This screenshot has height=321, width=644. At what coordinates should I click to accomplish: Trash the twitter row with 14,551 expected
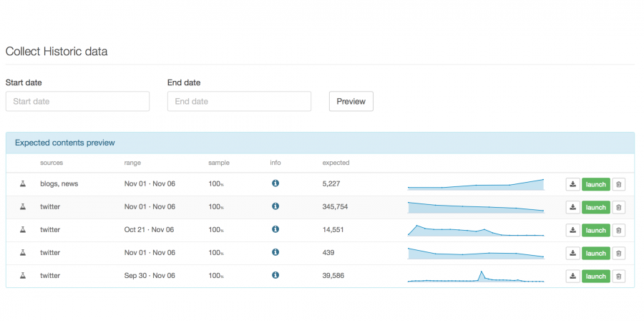pos(619,230)
